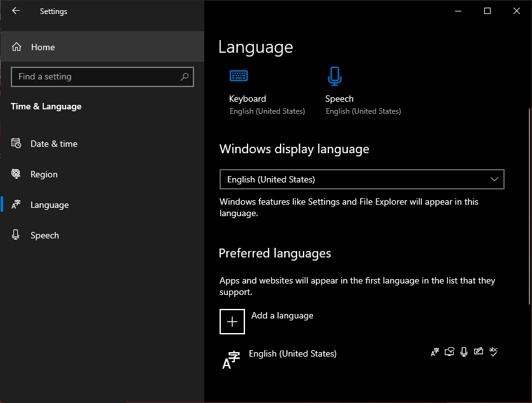The height and width of the screenshot is (403, 532).
Task: Open Date & time settings
Action: point(53,144)
